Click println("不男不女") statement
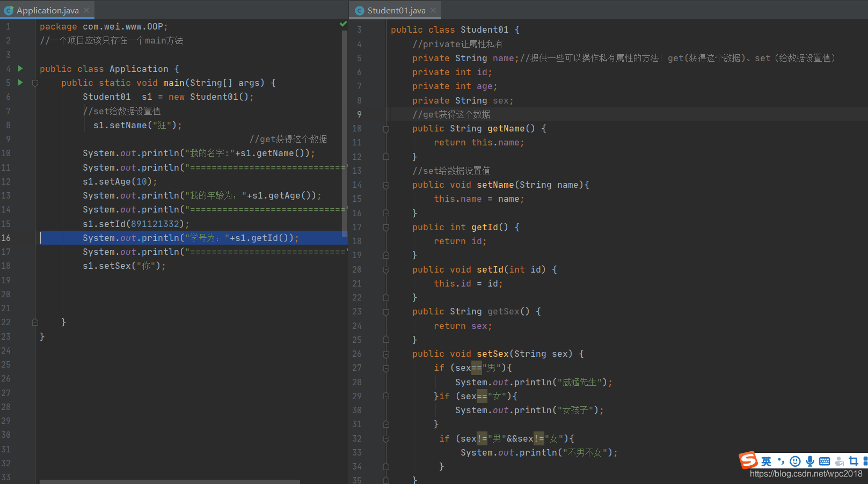Image resolution: width=868 pixels, height=484 pixels. (x=539, y=453)
